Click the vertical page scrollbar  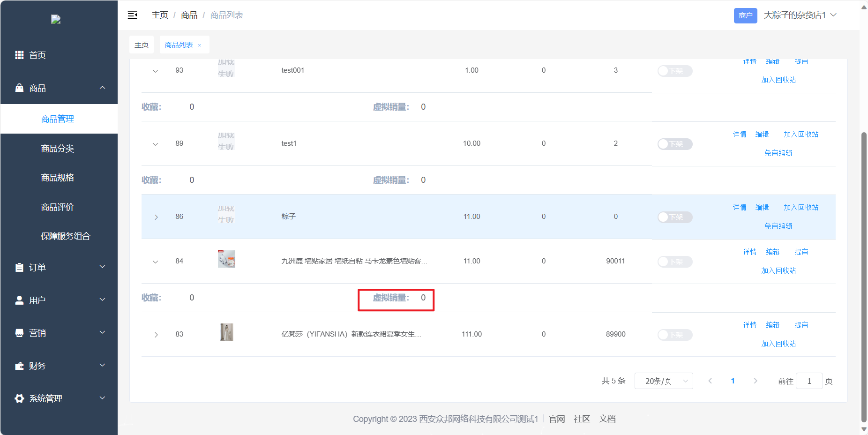(864, 277)
